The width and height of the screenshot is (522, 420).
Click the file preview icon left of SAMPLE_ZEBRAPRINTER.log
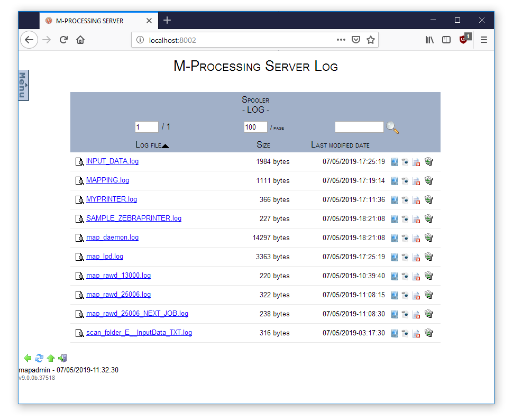pos(79,219)
